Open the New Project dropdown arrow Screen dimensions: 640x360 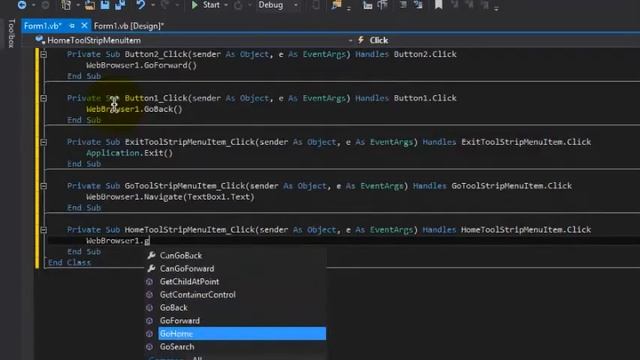click(78, 5)
